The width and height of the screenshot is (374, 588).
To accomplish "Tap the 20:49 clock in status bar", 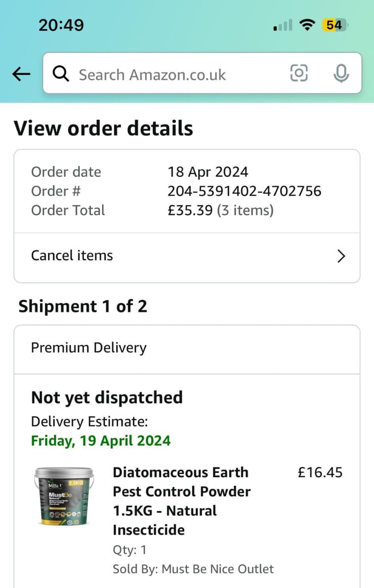I will pyautogui.click(x=61, y=25).
